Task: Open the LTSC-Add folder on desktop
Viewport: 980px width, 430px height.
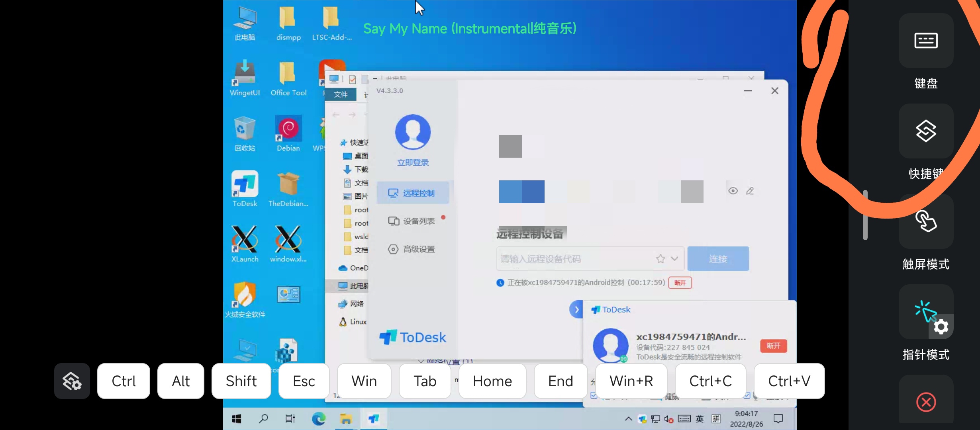Action: [x=331, y=24]
